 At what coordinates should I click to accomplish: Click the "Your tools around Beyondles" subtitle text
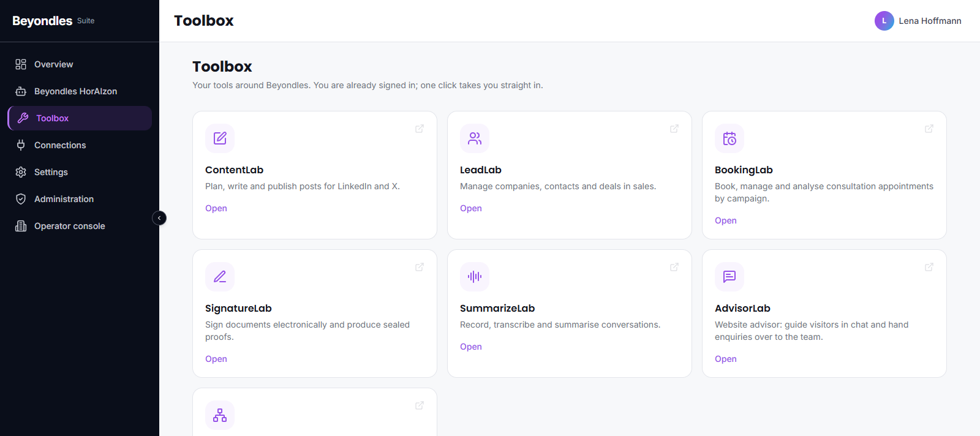(367, 85)
